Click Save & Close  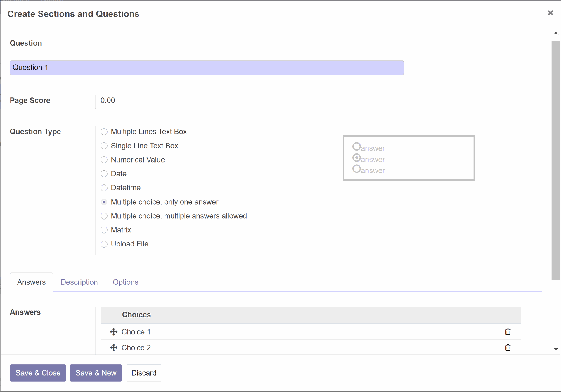[38, 373]
